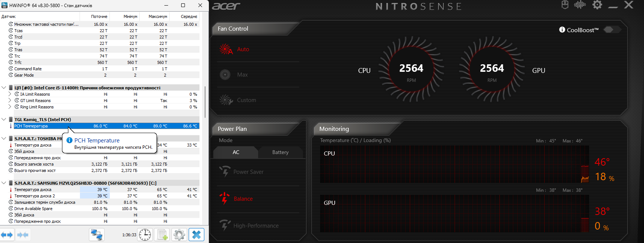This screenshot has width=644, height=243.
Task: Select Power Saver power plan
Action: (241, 172)
